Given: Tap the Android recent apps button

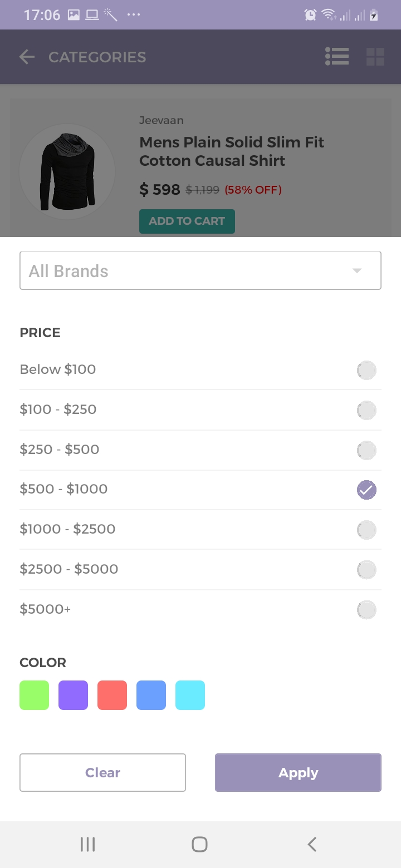Looking at the screenshot, I should point(87,844).
